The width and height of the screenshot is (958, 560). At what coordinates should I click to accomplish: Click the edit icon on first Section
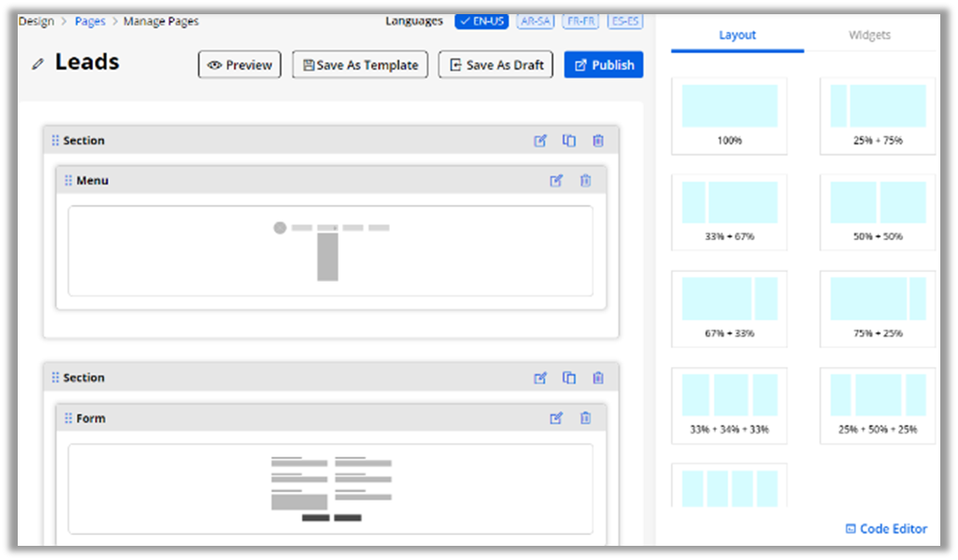540,141
